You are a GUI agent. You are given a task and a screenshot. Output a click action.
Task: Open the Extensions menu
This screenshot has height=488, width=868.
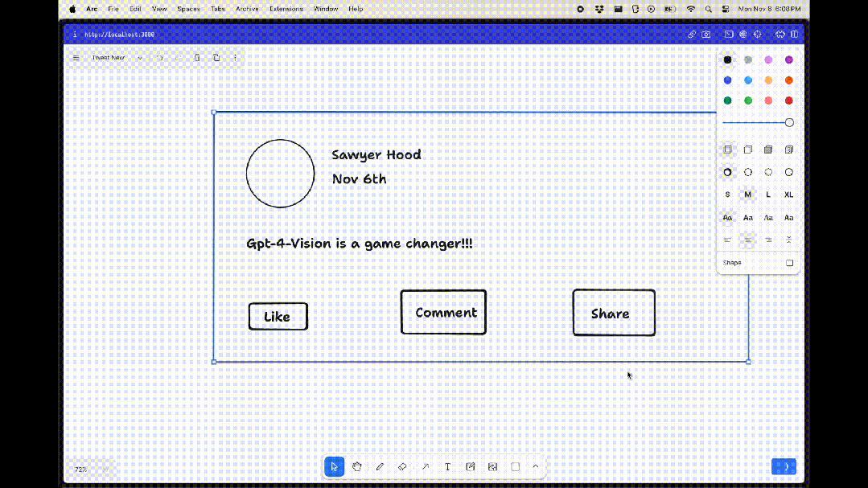coord(286,9)
